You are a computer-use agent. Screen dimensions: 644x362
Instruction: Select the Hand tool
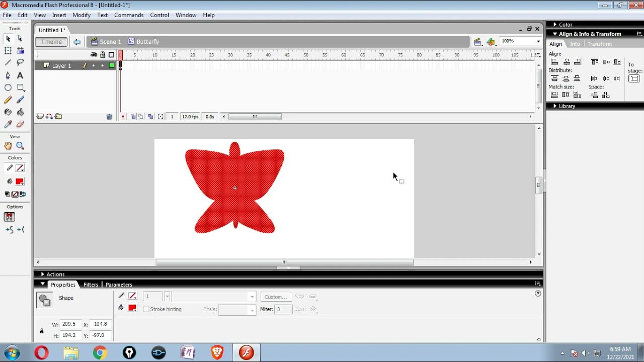pyautogui.click(x=8, y=146)
